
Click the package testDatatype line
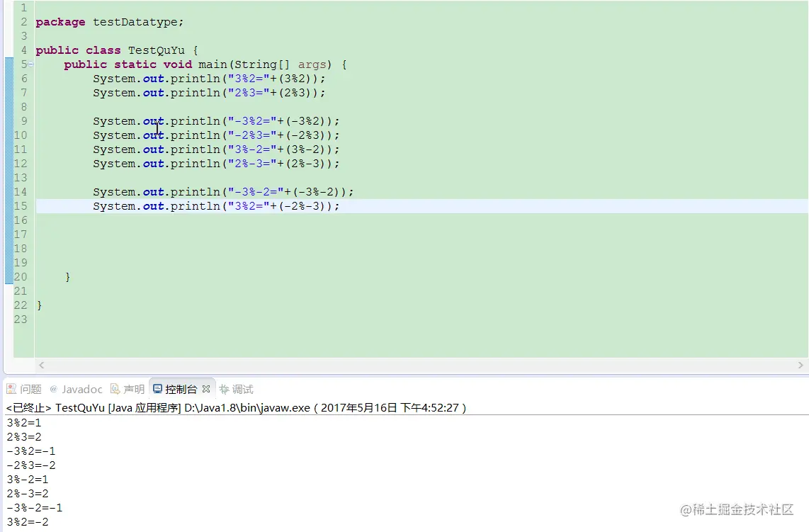click(109, 22)
